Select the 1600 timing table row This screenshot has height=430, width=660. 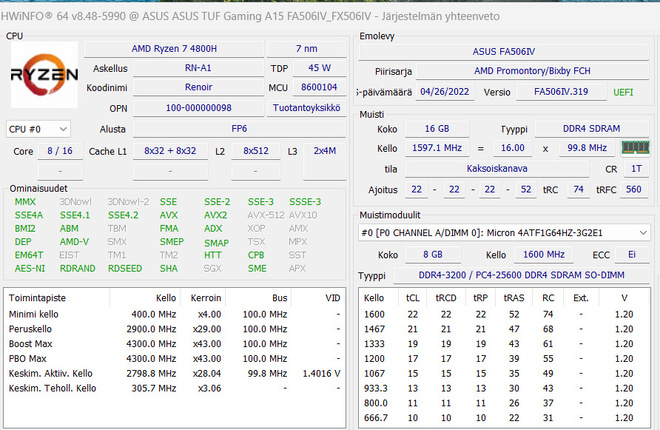[504, 314]
